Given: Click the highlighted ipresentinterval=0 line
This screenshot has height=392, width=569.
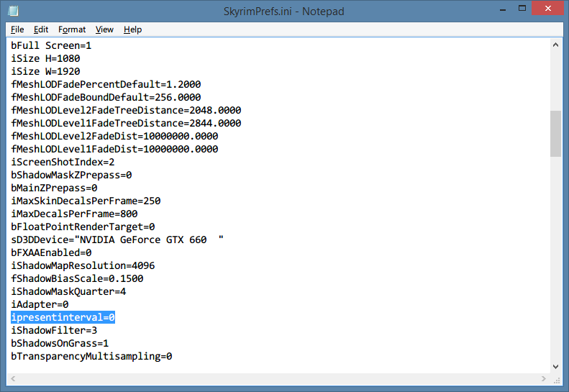Looking at the screenshot, I should coord(63,317).
